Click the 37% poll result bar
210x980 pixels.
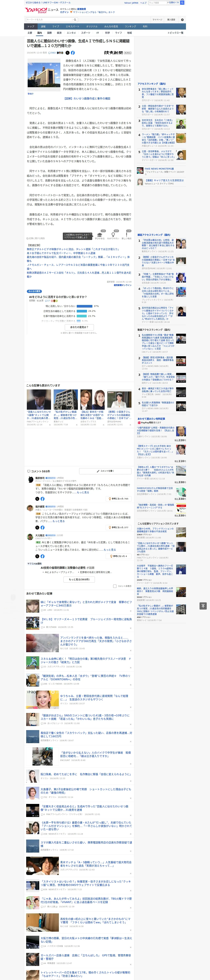click(x=85, y=306)
